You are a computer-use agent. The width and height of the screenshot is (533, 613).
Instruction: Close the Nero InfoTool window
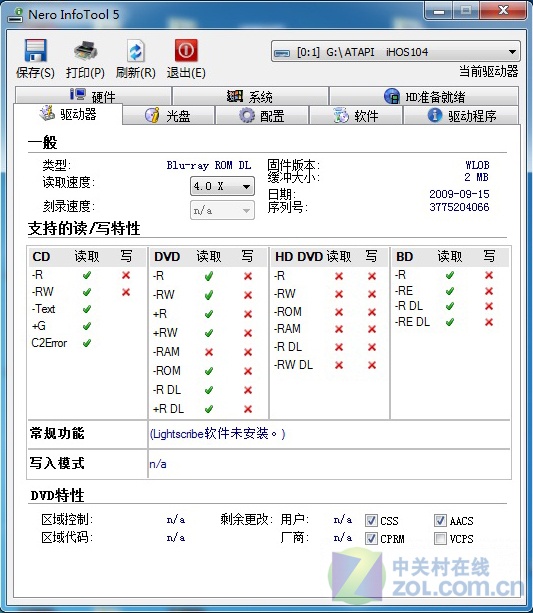(x=503, y=11)
